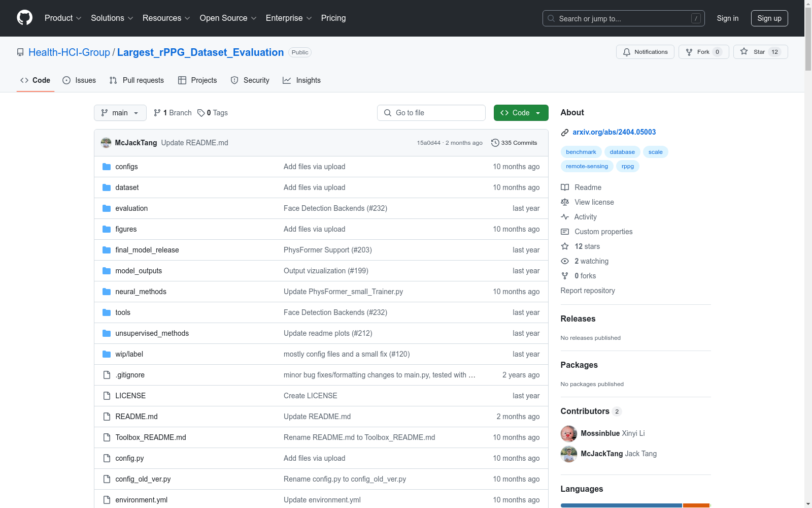The height and width of the screenshot is (508, 812).
Task: Click the fork icon in Fork button
Action: (x=689, y=52)
